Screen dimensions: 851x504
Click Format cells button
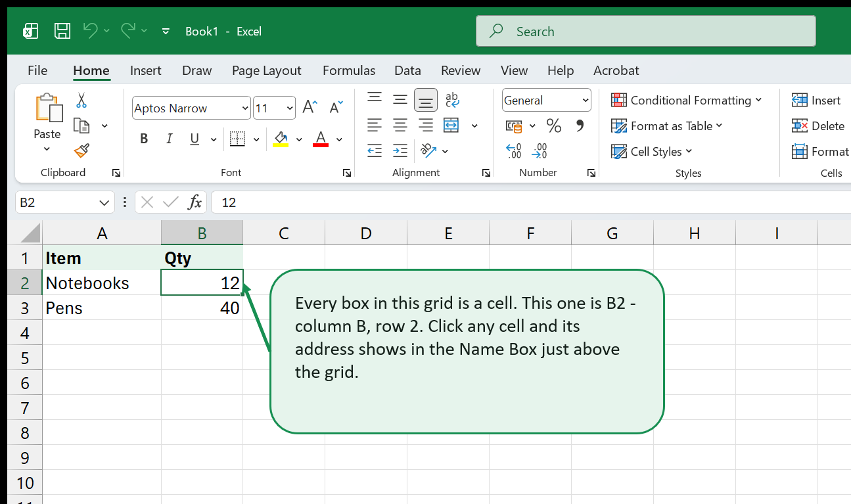[x=821, y=151]
